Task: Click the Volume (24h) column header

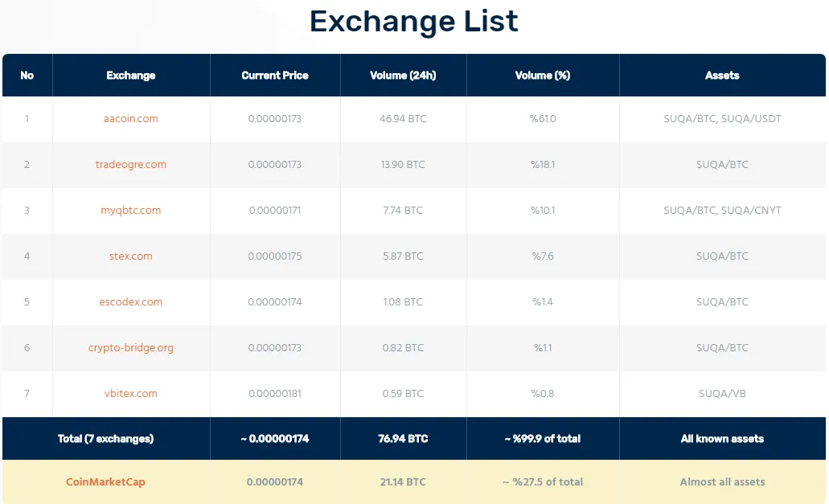Action: click(403, 75)
